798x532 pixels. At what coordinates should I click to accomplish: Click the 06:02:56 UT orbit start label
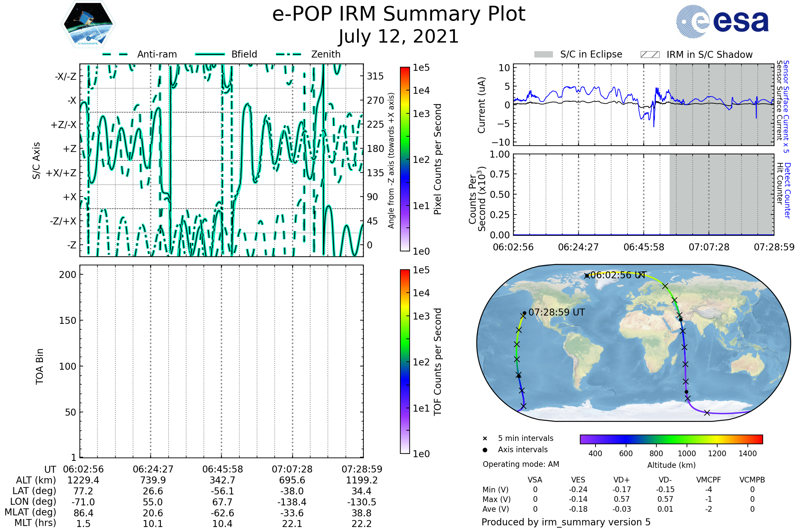[617, 275]
